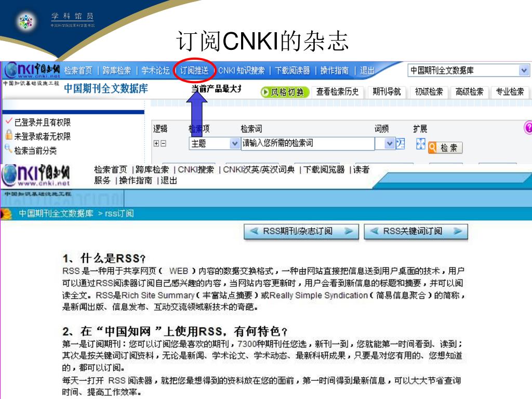Viewport: 532px width, 399px height.
Task: Open the 主题 search field dropdown
Action: (x=234, y=143)
